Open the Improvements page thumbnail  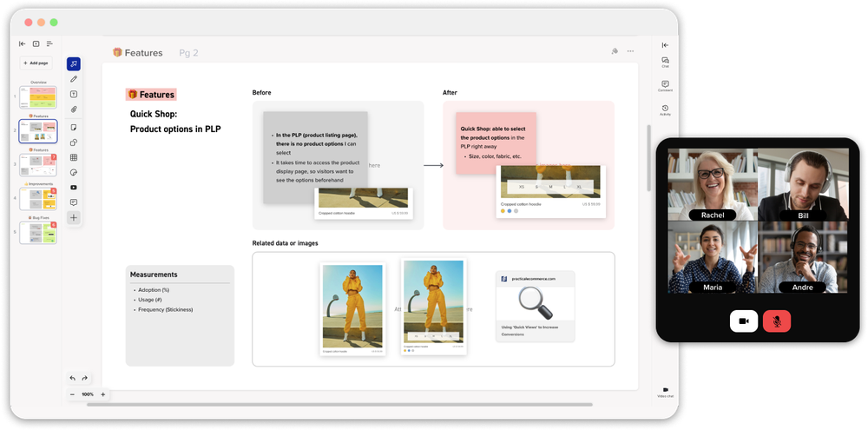(x=38, y=199)
